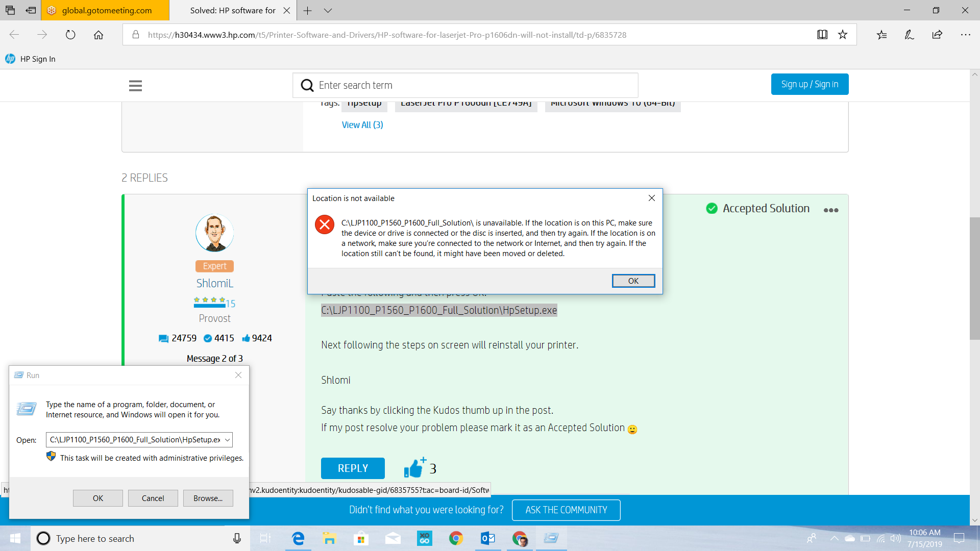Screen dimensions: 980x551
Task: Click the site lock security icon
Action: (136, 35)
